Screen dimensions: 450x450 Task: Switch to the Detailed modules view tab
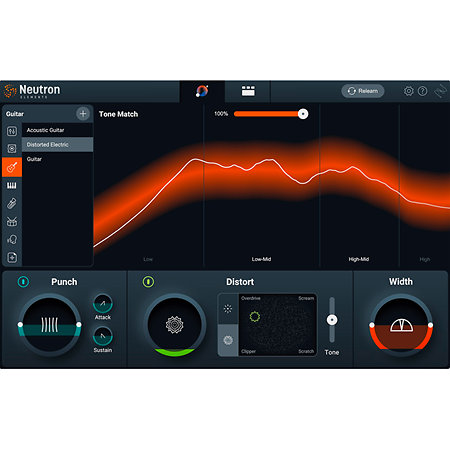coord(248,91)
